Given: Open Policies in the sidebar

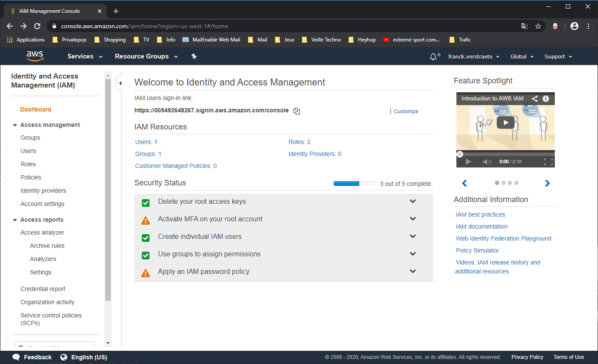Looking at the screenshot, I should click(x=31, y=177).
